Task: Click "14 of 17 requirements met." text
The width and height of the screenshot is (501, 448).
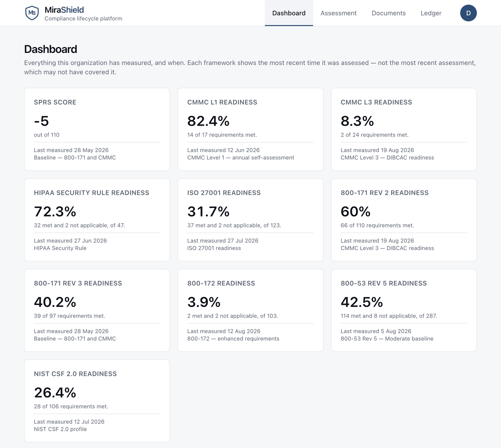Action: click(x=222, y=135)
